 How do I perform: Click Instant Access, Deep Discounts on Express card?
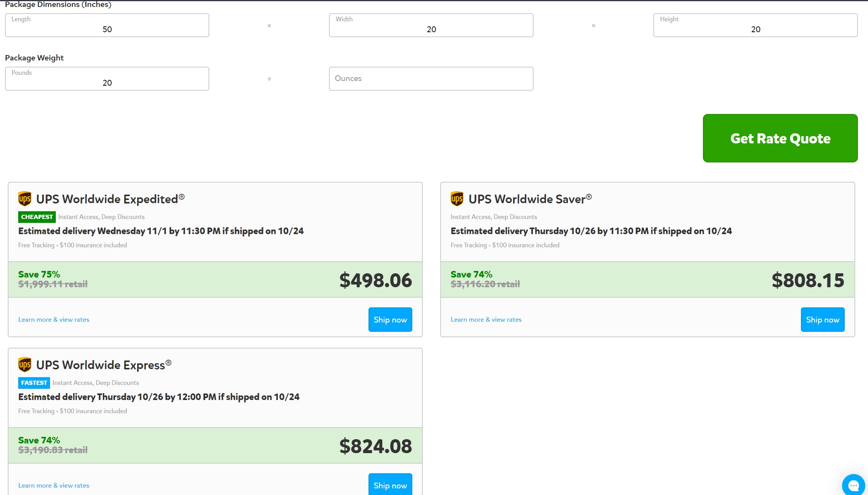96,383
